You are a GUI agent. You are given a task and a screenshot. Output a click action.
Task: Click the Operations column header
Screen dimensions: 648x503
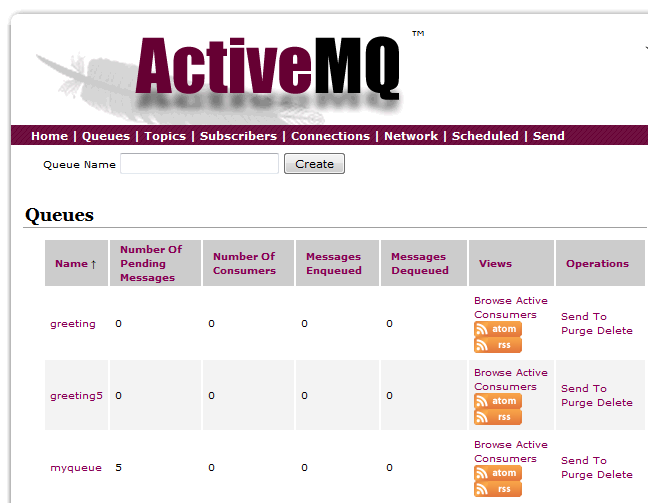(x=597, y=264)
